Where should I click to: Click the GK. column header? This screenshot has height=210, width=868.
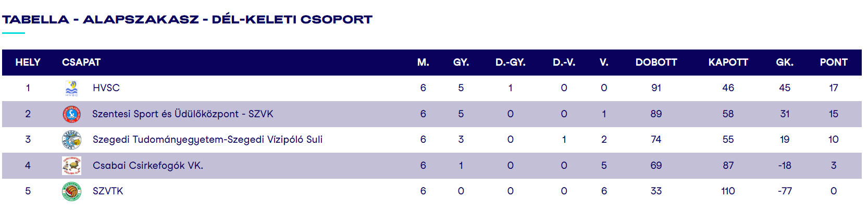point(784,63)
